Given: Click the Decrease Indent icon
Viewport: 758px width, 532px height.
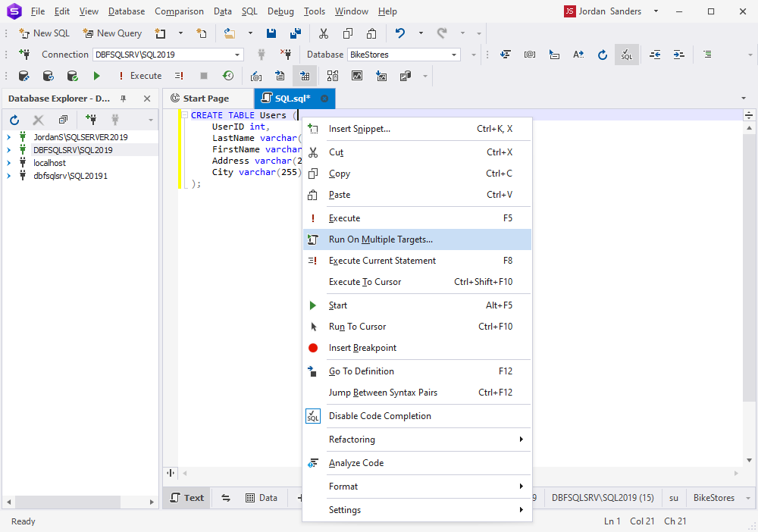Looking at the screenshot, I should [x=655, y=55].
